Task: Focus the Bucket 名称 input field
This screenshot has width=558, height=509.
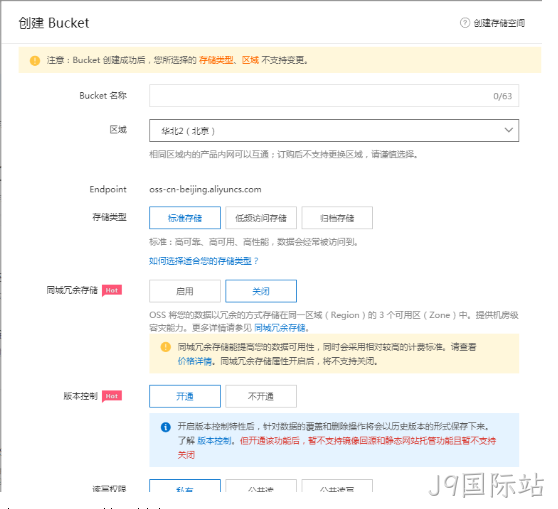Action: click(x=334, y=95)
